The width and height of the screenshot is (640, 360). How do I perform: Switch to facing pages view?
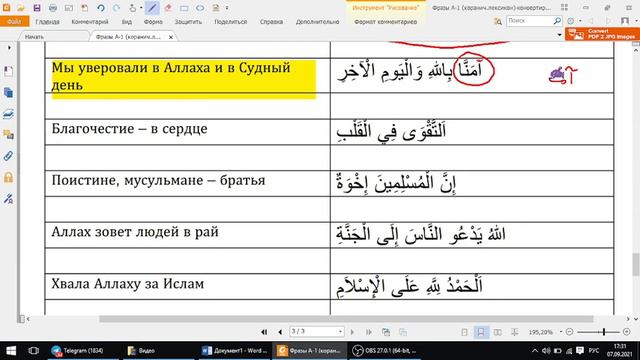click(x=498, y=332)
